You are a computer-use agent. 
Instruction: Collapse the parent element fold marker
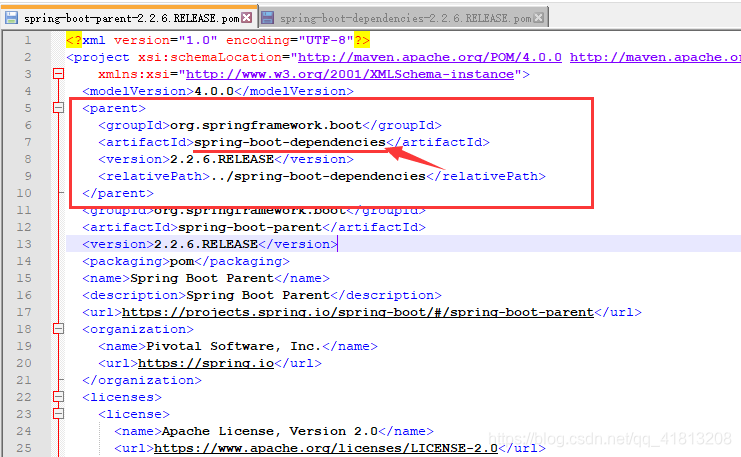(58, 108)
